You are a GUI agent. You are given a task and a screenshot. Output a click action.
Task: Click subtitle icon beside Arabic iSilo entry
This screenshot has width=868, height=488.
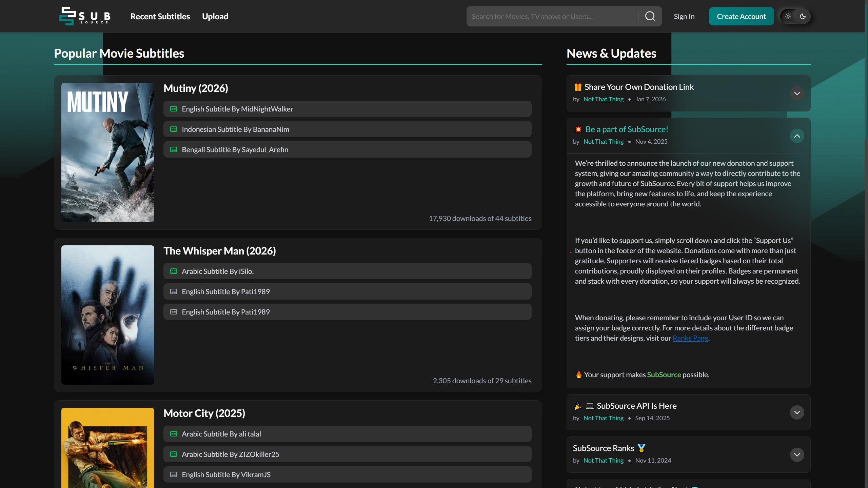tap(174, 271)
